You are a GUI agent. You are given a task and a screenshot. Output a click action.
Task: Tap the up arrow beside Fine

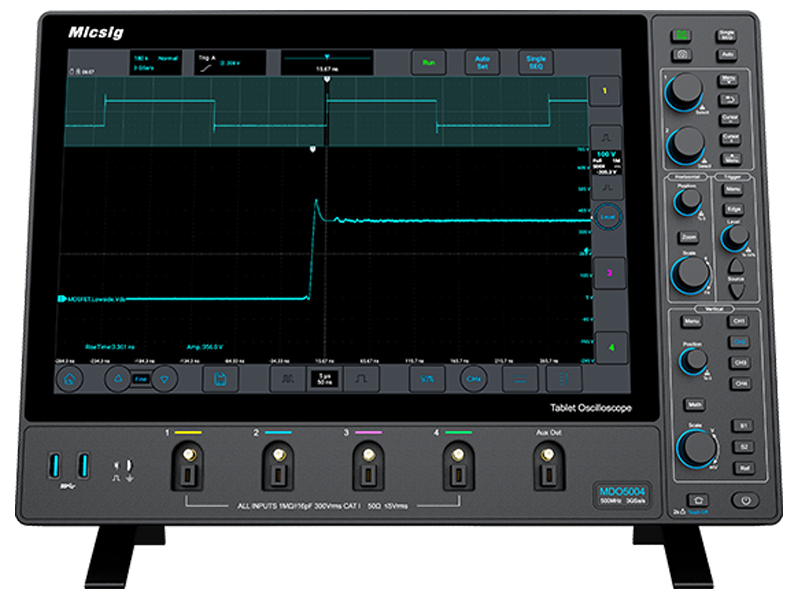point(117,379)
